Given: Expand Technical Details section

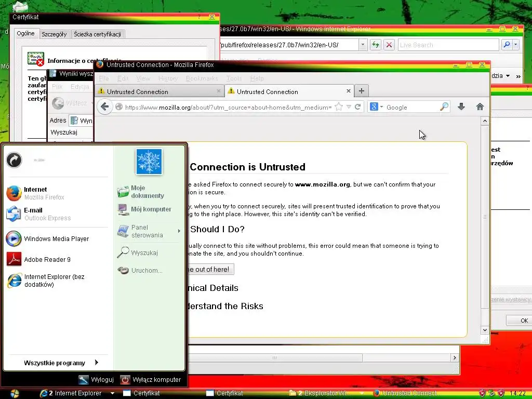Looking at the screenshot, I should pos(212,288).
